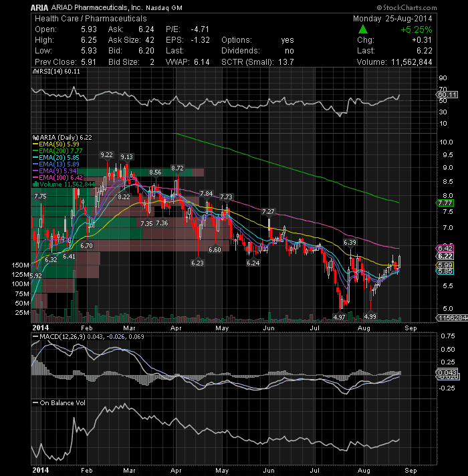Click the volume bars icon in legend
The width and height of the screenshot is (468, 476).
pos(35,185)
